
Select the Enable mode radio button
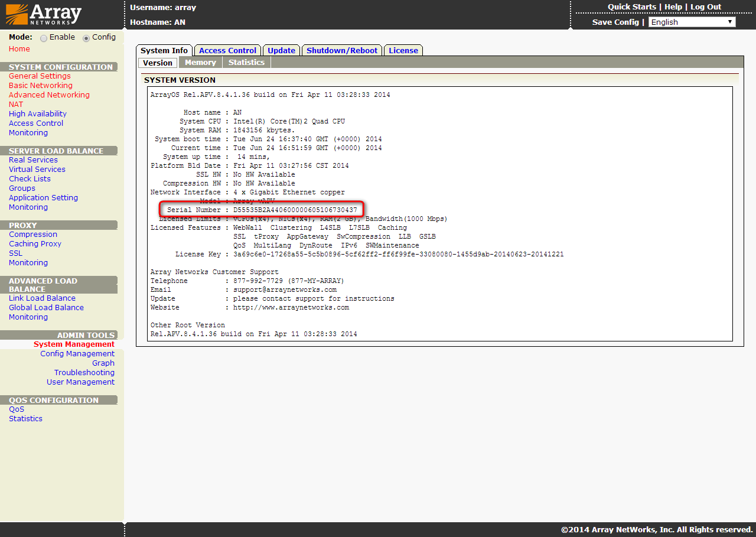coord(44,38)
